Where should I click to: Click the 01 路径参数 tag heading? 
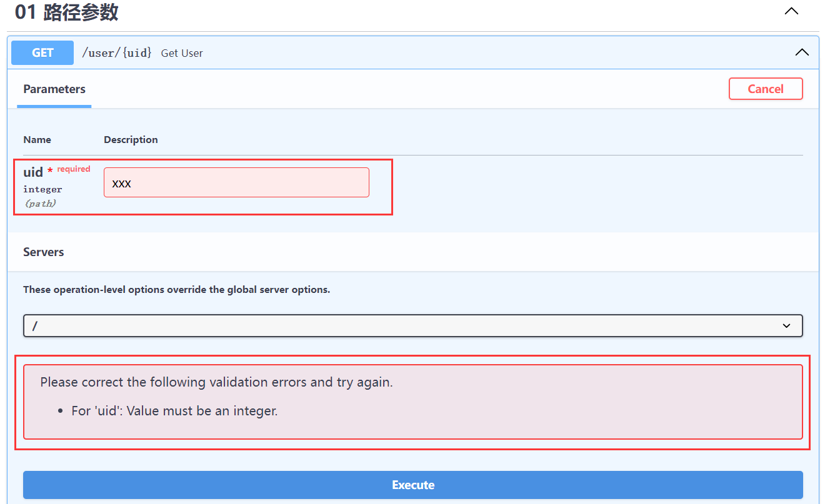coord(67,12)
